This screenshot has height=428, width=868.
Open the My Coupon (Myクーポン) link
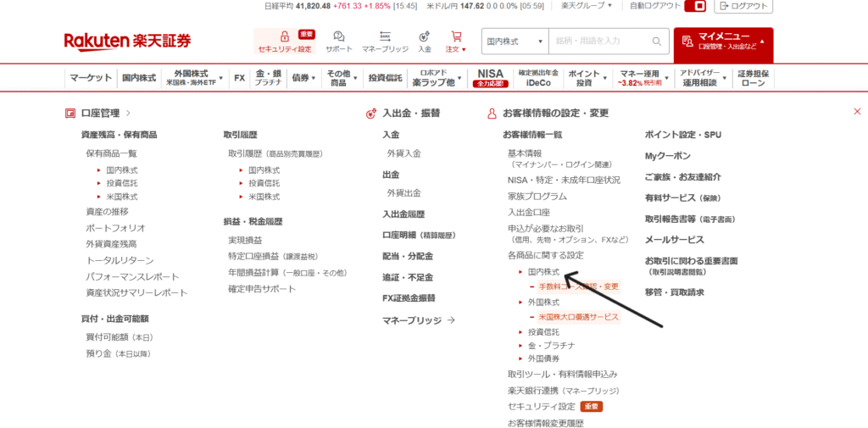pyautogui.click(x=668, y=156)
